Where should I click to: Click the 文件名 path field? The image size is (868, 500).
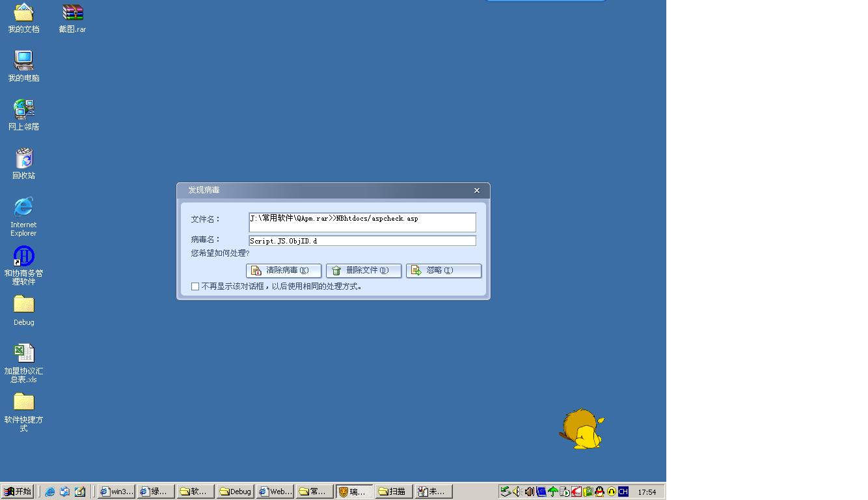coord(362,222)
